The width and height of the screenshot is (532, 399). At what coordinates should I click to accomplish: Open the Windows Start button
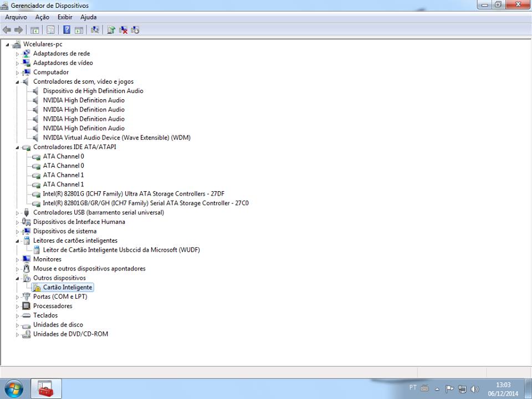point(13,389)
